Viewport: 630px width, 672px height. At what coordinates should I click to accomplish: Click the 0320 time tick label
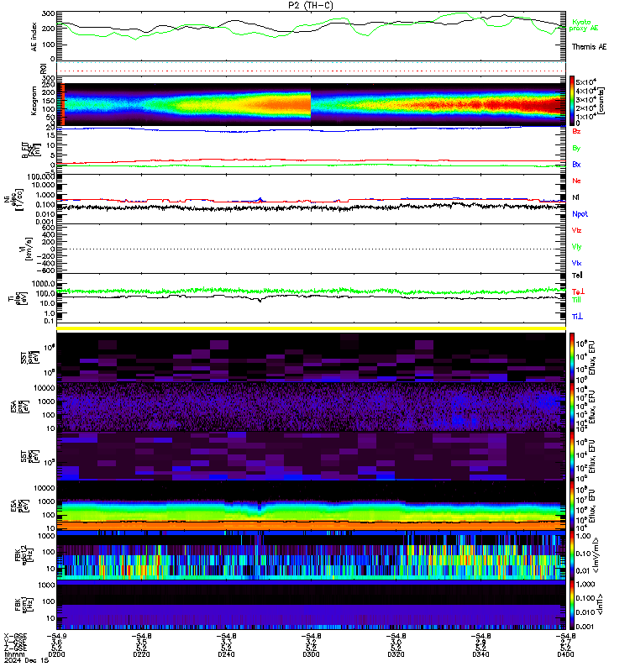pos(396,654)
